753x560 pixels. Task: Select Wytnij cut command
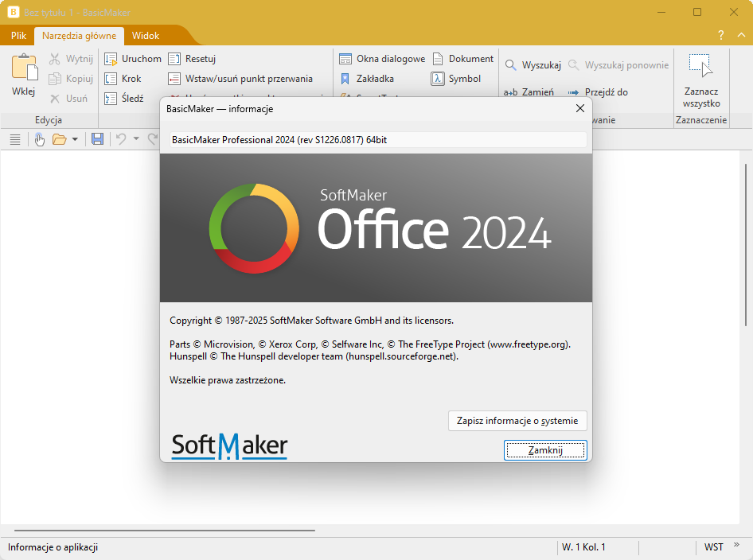pyautogui.click(x=71, y=59)
